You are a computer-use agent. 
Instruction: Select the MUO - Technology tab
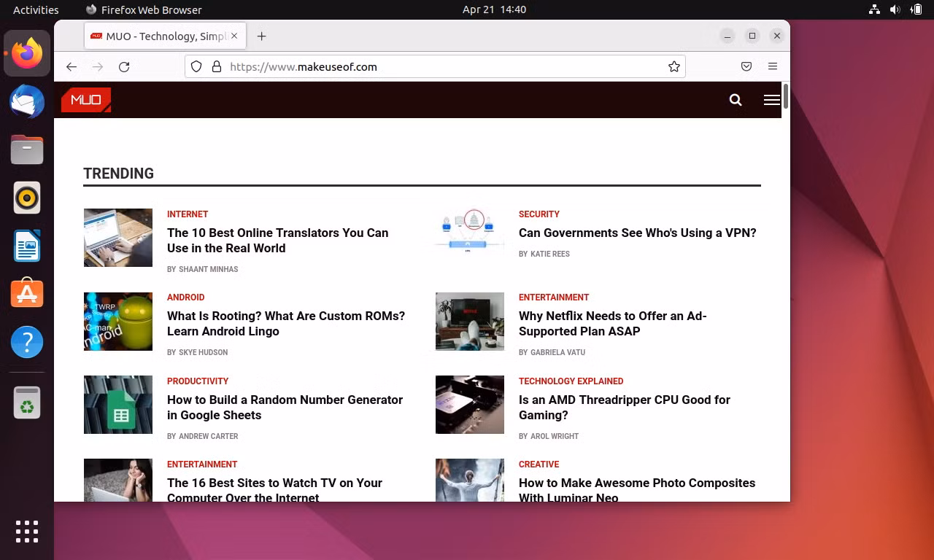pyautogui.click(x=165, y=36)
